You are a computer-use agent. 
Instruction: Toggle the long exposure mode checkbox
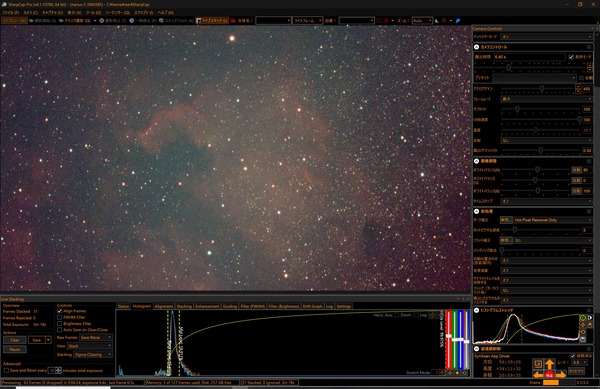coord(571,57)
